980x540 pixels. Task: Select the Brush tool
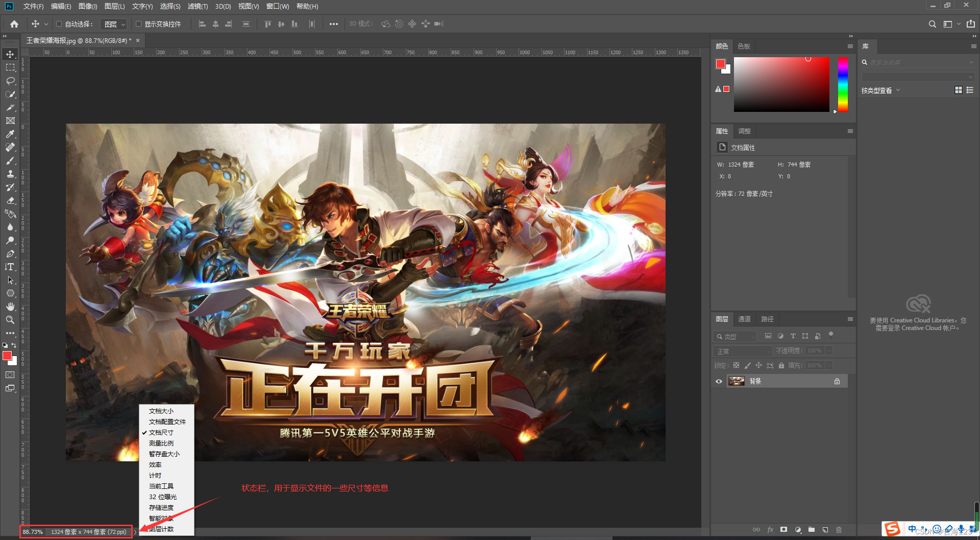[x=10, y=160]
